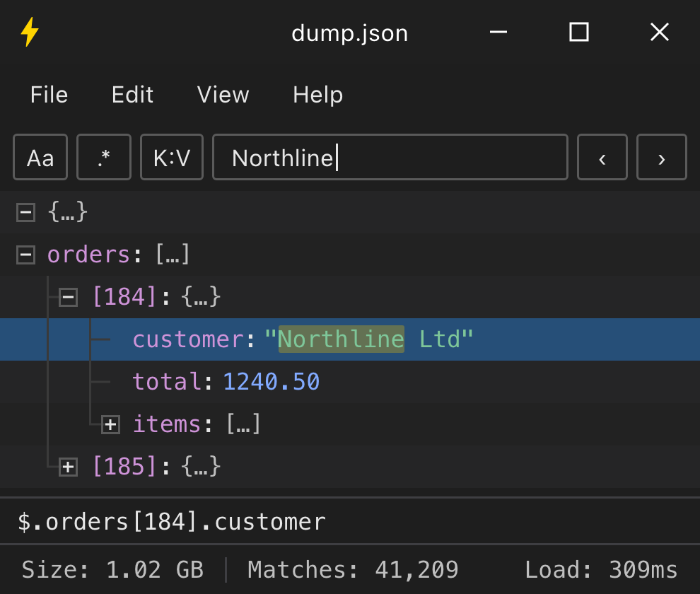Maximize the dump.json window
The width and height of the screenshot is (700, 594).
[x=579, y=32]
